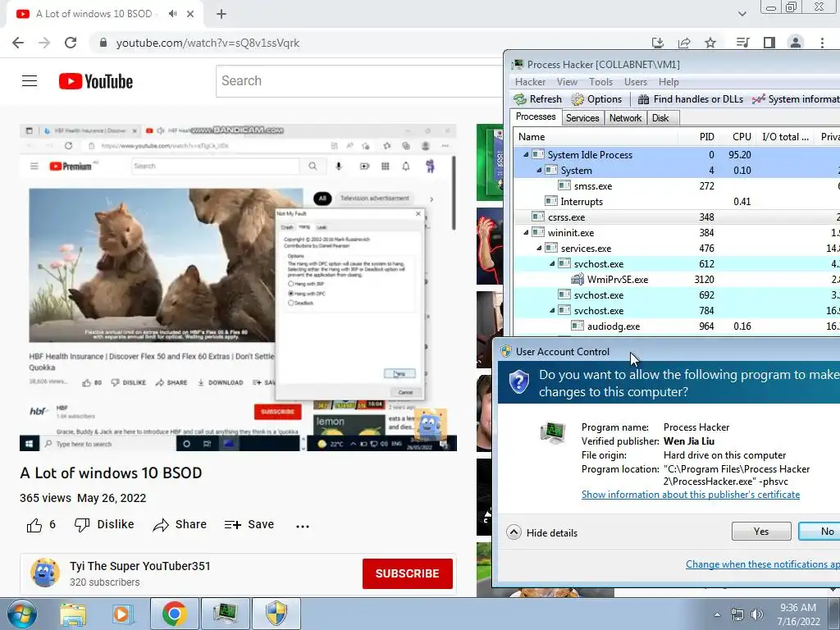Open more actions ellipsis under video
The image size is (840, 630).
[x=303, y=526]
